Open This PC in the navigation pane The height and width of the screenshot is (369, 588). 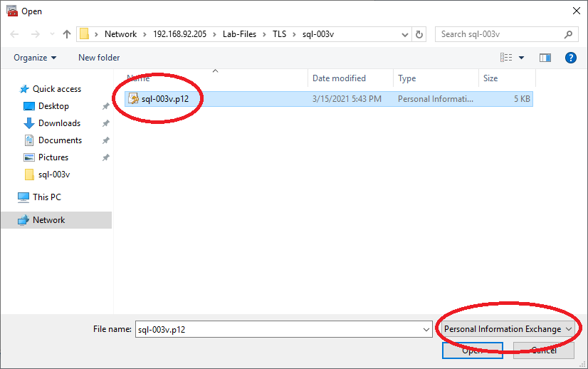46,197
